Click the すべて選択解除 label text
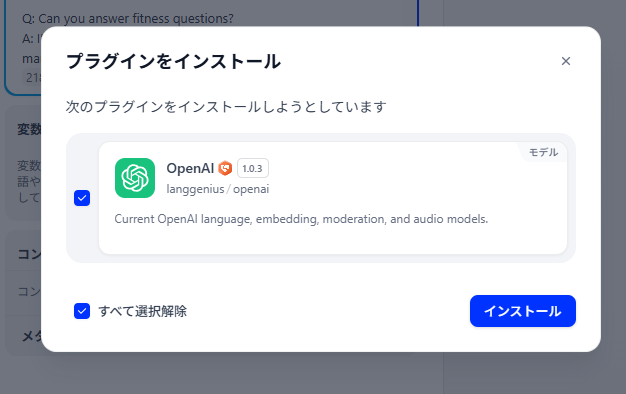The image size is (626, 394). pyautogui.click(x=143, y=311)
